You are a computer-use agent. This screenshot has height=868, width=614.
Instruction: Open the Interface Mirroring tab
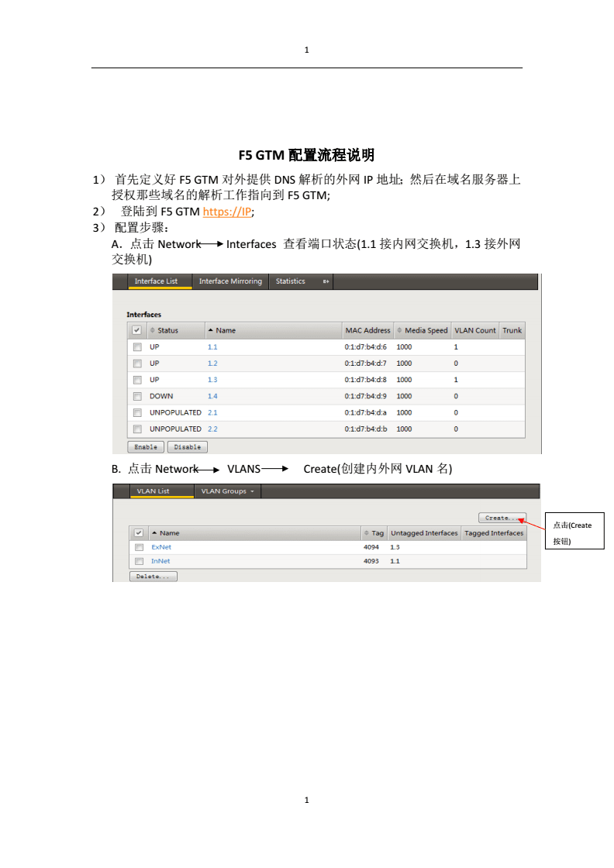tap(230, 281)
